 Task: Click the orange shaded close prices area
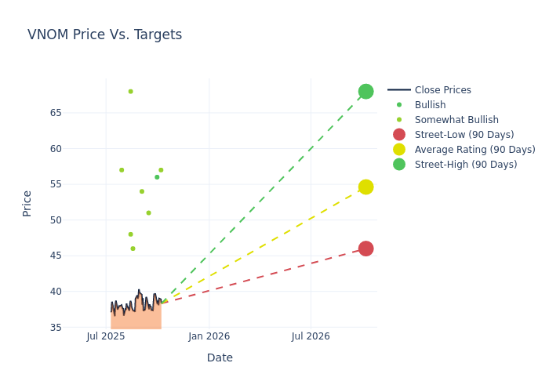click(x=135, y=318)
